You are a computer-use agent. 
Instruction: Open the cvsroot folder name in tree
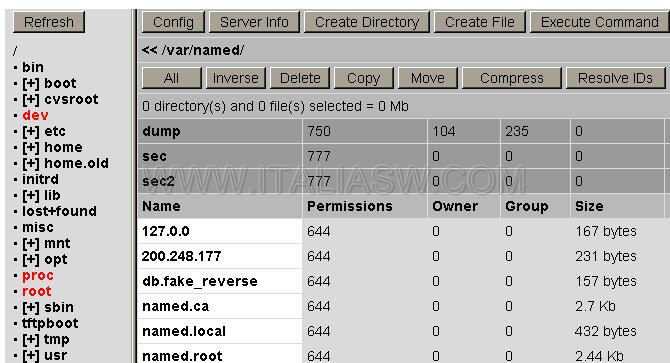71,100
